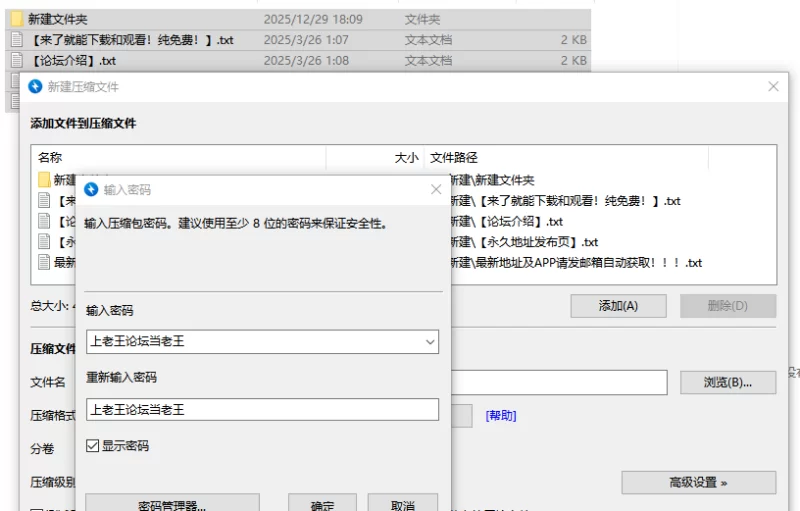Uncheck the 显示密码 checkbox
800x511 pixels.
[93, 445]
